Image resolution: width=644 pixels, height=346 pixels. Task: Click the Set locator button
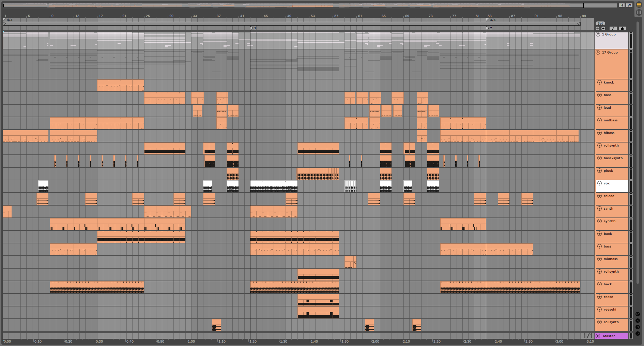[600, 24]
